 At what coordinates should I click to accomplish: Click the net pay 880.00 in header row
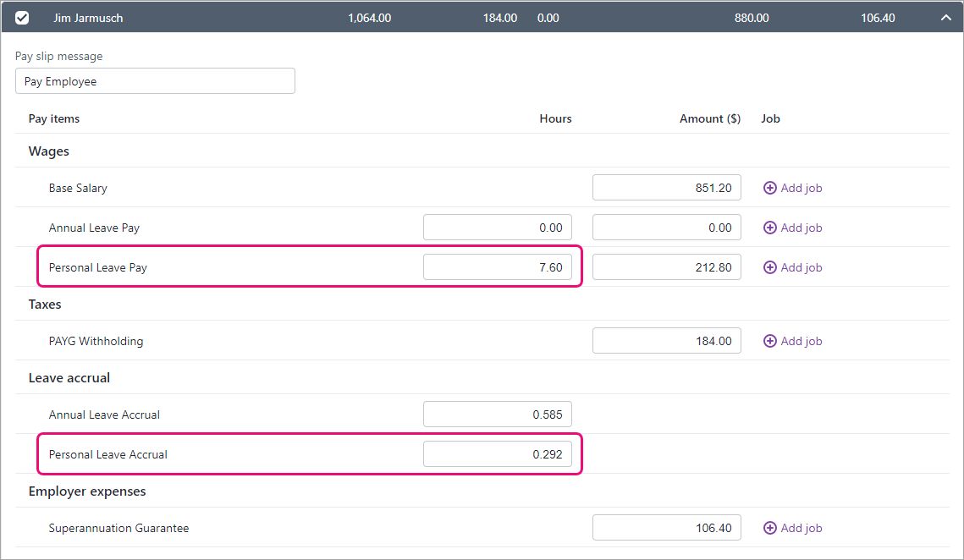pyautogui.click(x=751, y=18)
